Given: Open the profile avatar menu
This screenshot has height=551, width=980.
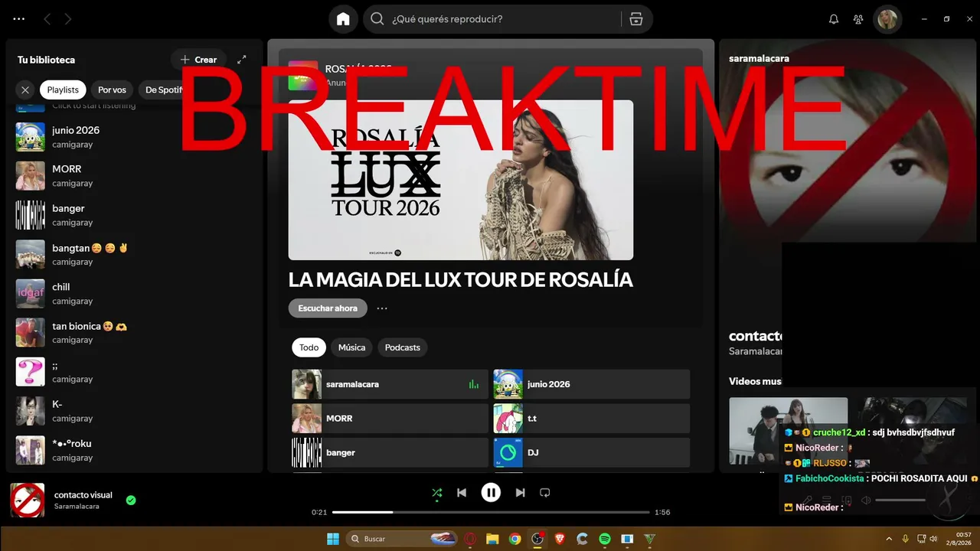Looking at the screenshot, I should point(887,19).
